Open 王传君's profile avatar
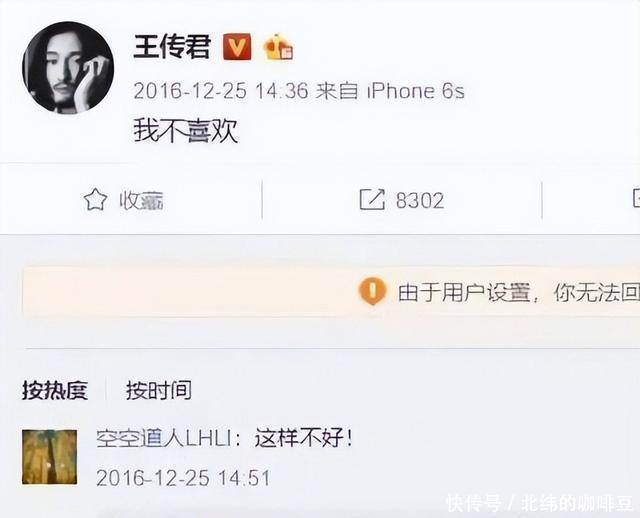The width and height of the screenshot is (640, 518). 68,68
